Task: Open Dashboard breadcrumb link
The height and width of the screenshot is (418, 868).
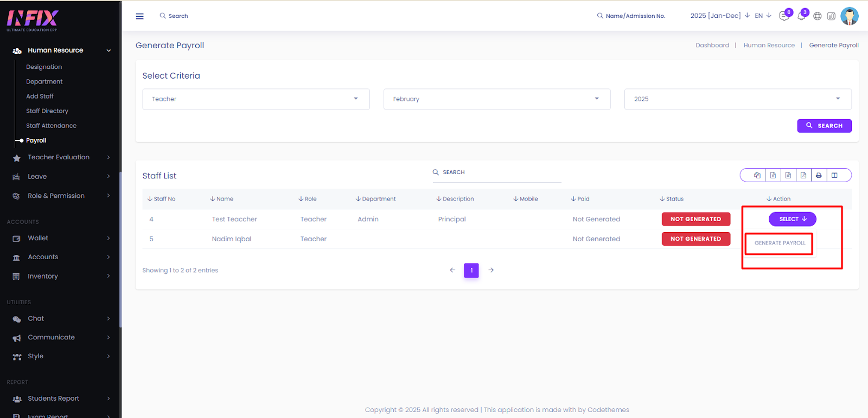Action: click(x=712, y=46)
